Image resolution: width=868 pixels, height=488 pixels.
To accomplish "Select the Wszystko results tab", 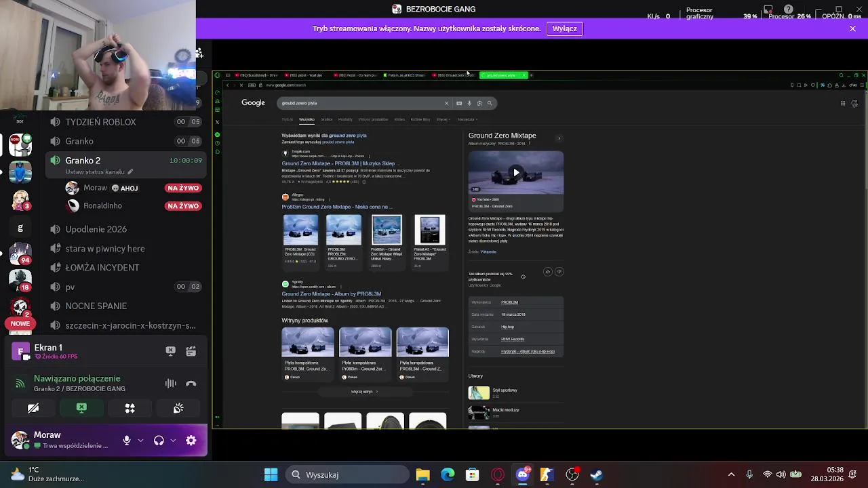I will coord(307,119).
